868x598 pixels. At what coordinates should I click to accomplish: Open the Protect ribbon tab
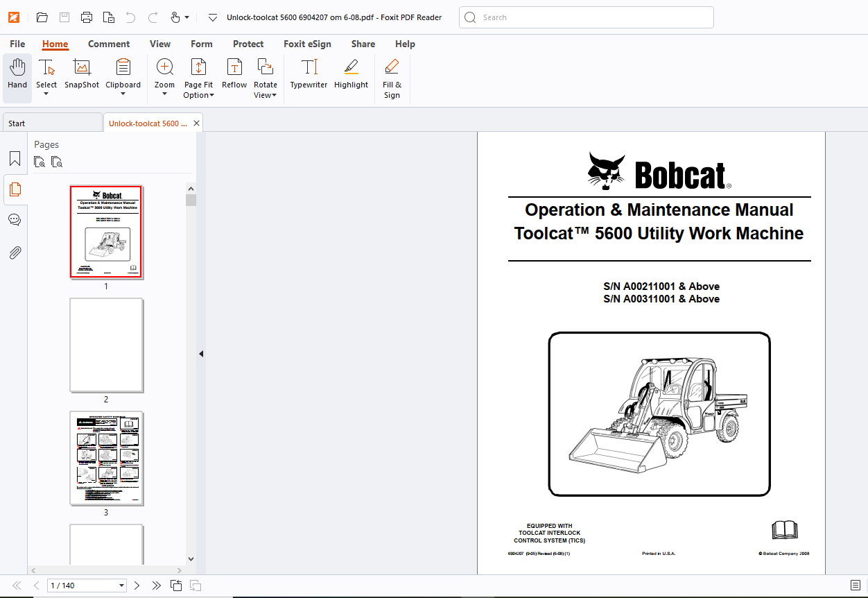click(248, 44)
